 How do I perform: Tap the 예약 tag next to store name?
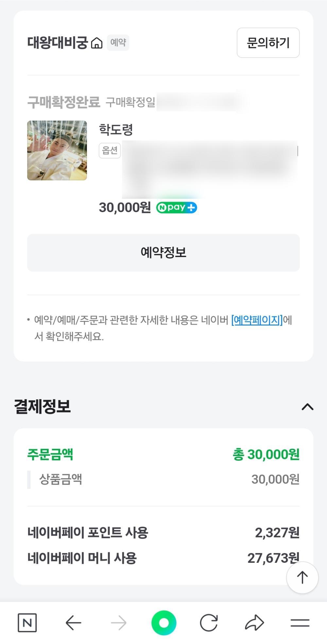[x=118, y=43]
